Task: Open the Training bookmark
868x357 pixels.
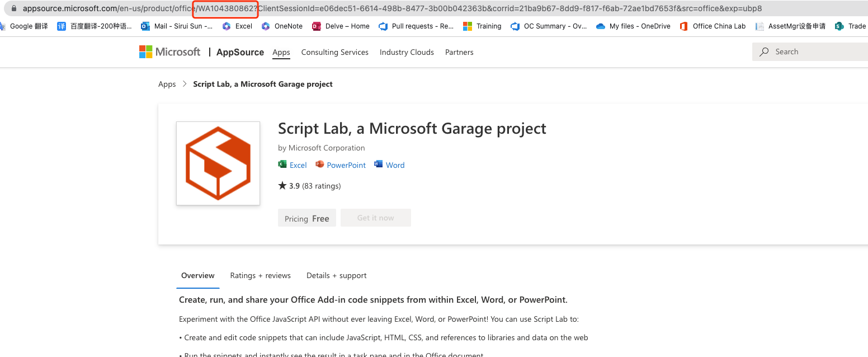Action: (482, 26)
